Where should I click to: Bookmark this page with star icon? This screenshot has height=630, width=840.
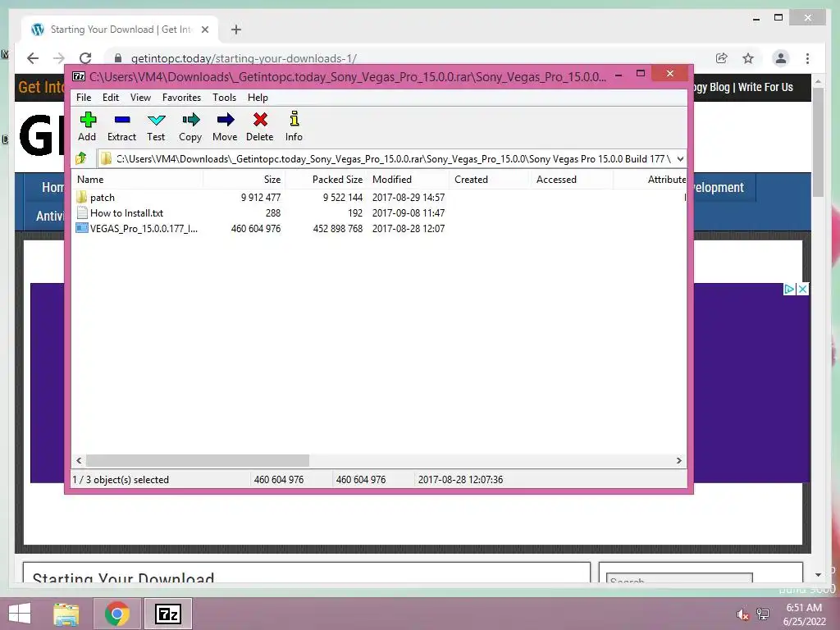tap(748, 58)
